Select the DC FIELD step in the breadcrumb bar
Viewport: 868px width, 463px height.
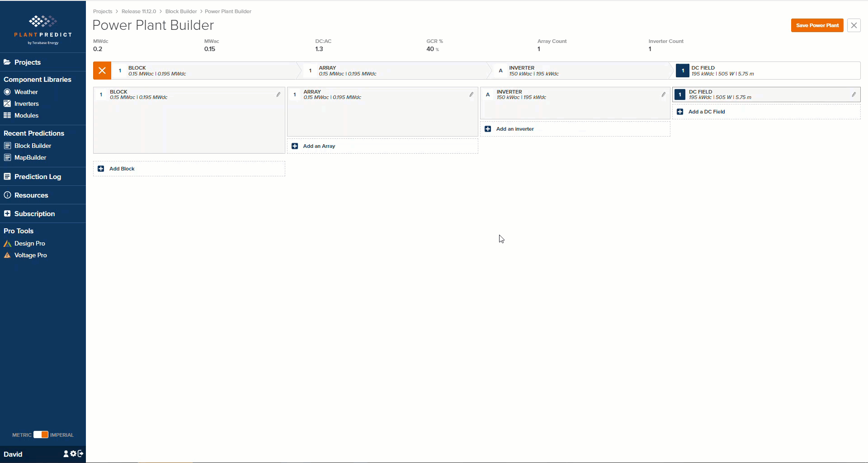(x=768, y=71)
